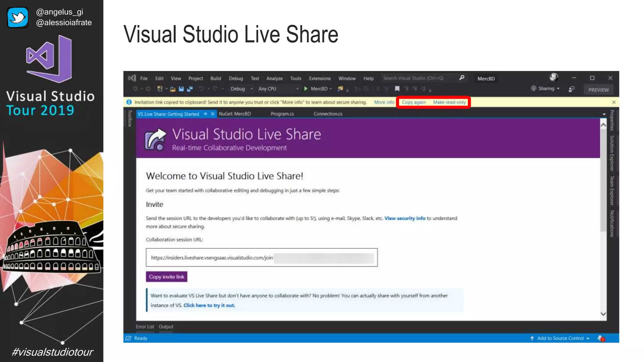
Task: Pin the Getting Started tab
Action: (x=205, y=114)
